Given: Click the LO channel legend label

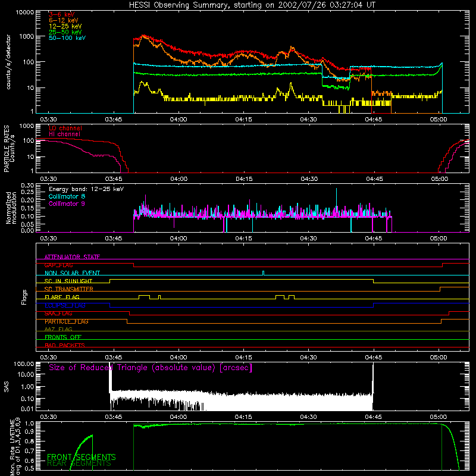Looking at the screenshot, I should [x=65, y=128].
